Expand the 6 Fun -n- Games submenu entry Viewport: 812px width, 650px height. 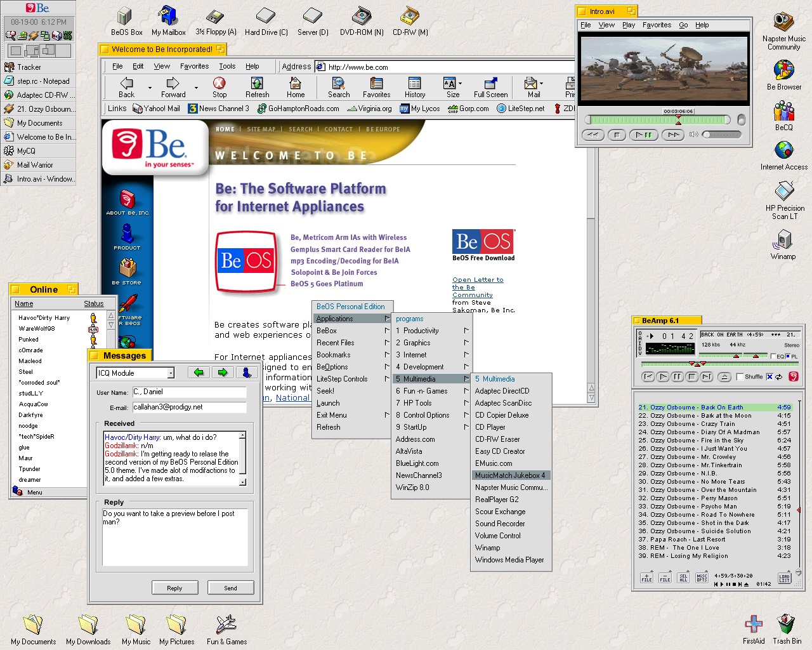coord(431,391)
